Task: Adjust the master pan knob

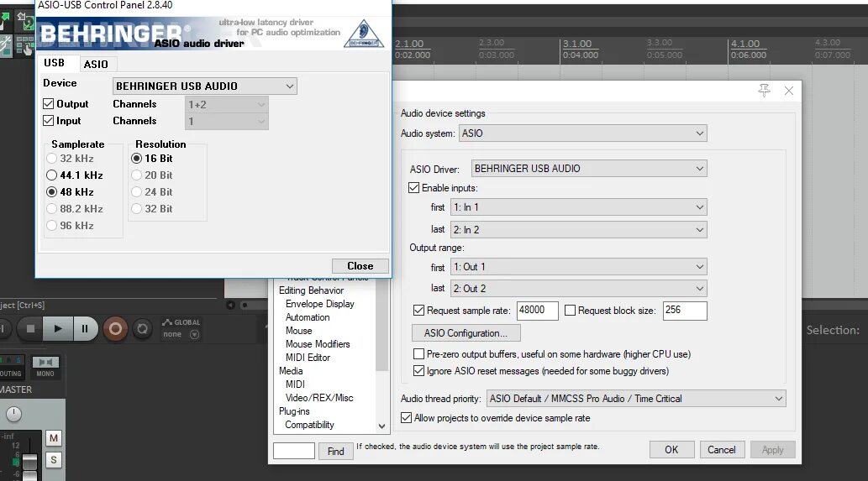Action: (x=13, y=414)
